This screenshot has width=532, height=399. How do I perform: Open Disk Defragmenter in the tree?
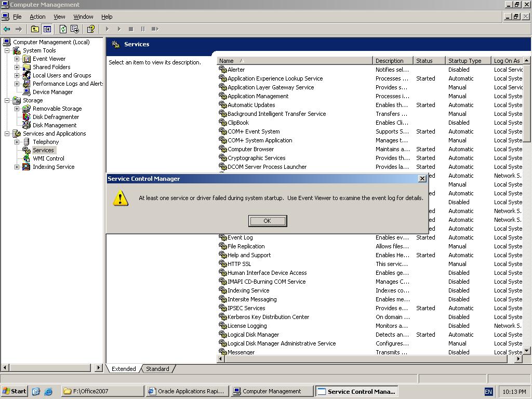pos(56,117)
